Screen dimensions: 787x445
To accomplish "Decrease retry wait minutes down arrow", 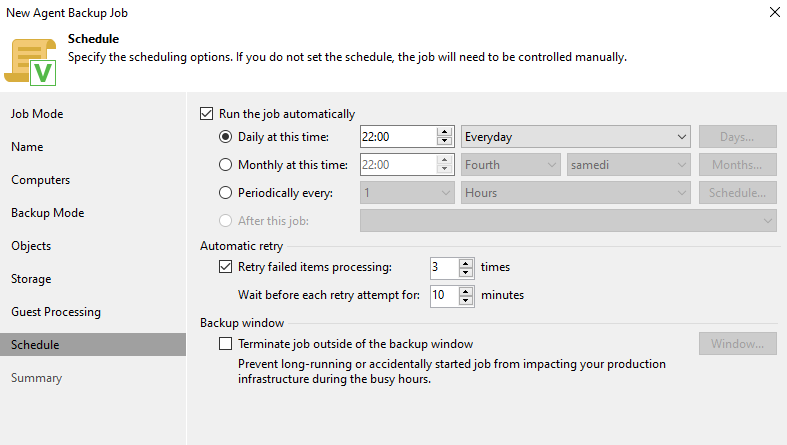I will [466, 301].
